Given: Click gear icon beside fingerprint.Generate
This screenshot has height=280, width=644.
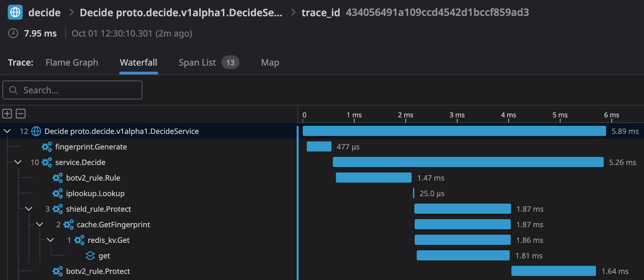Looking at the screenshot, I should pos(47,147).
